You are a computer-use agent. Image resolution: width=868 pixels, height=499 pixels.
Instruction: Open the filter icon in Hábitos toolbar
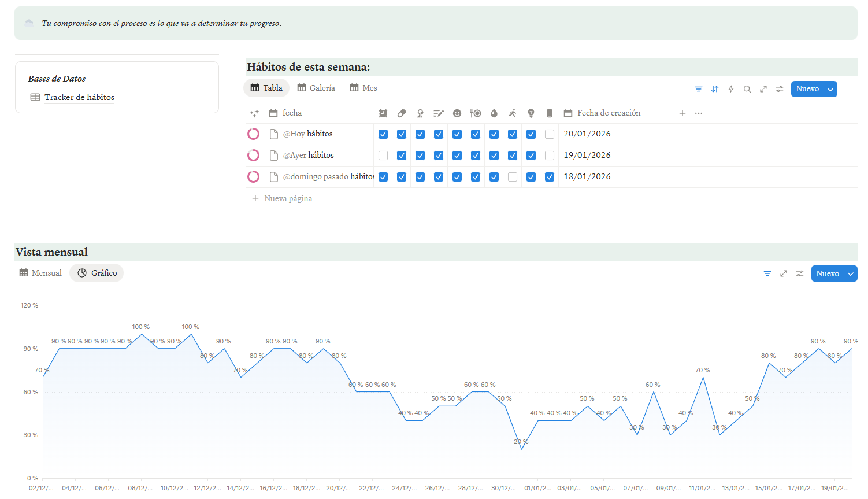click(698, 89)
